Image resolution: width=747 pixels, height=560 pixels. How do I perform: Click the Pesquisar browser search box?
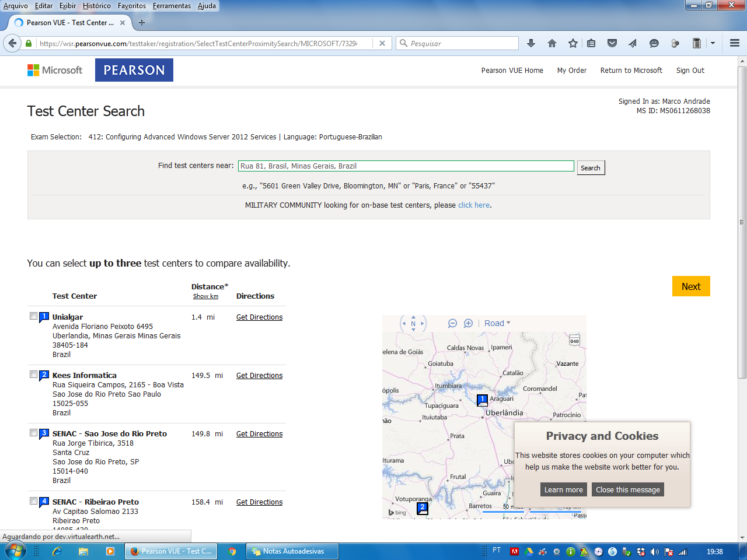click(x=458, y=43)
